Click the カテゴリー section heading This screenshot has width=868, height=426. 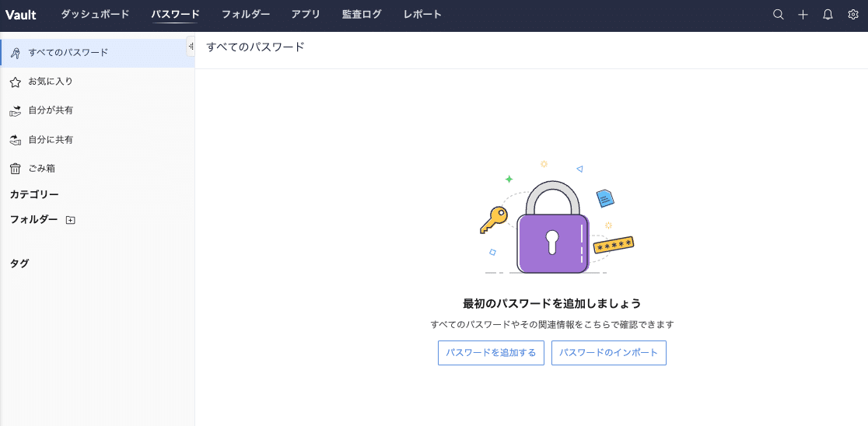point(34,194)
